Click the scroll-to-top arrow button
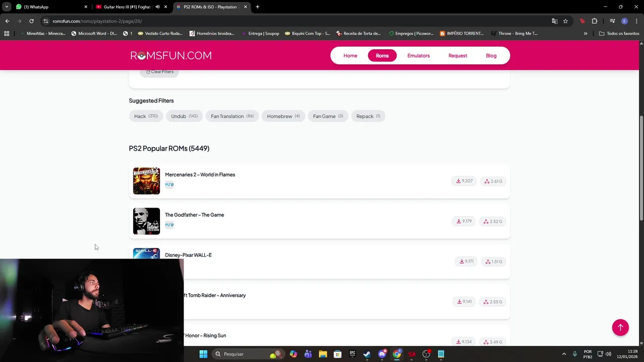The width and height of the screenshot is (644, 362). point(620,327)
